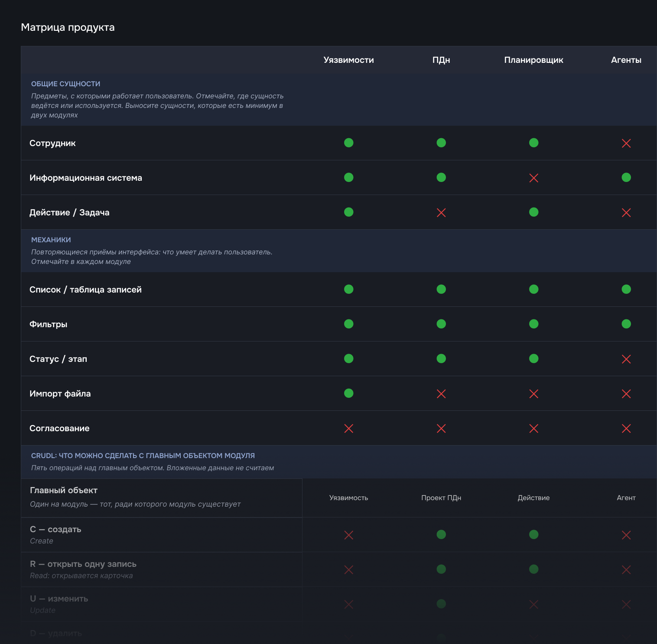The image size is (657, 644).
Task: Click Информационная система green dot under Агенты
Action: pos(626,177)
